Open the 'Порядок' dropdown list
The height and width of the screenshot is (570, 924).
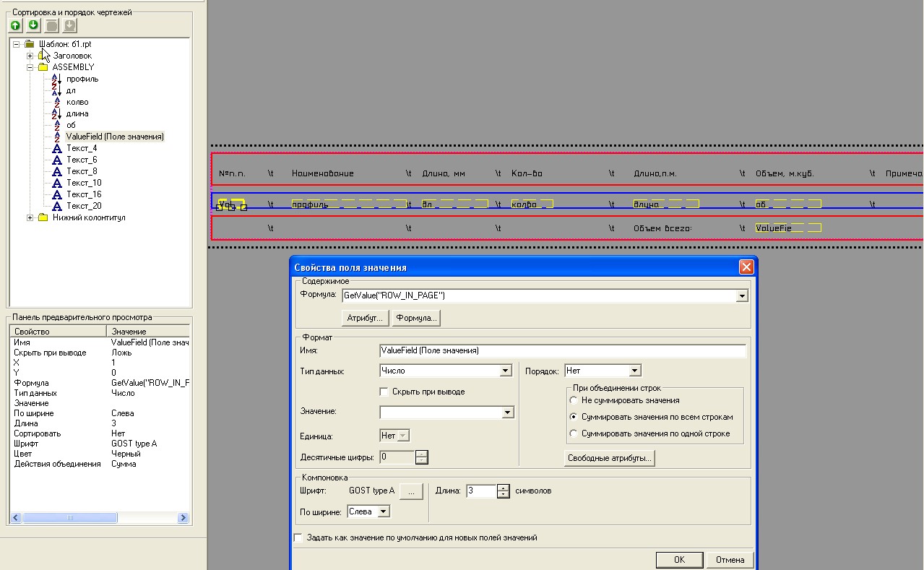pyautogui.click(x=634, y=371)
